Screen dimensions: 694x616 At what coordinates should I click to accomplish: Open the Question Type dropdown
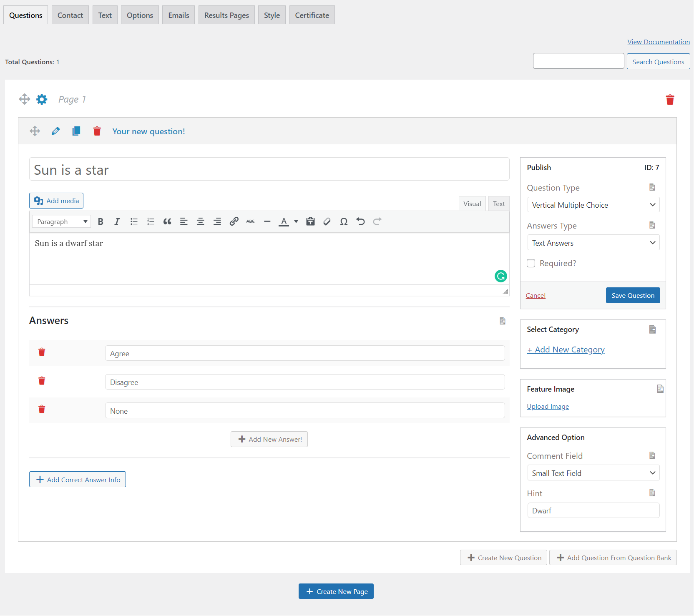tap(593, 205)
